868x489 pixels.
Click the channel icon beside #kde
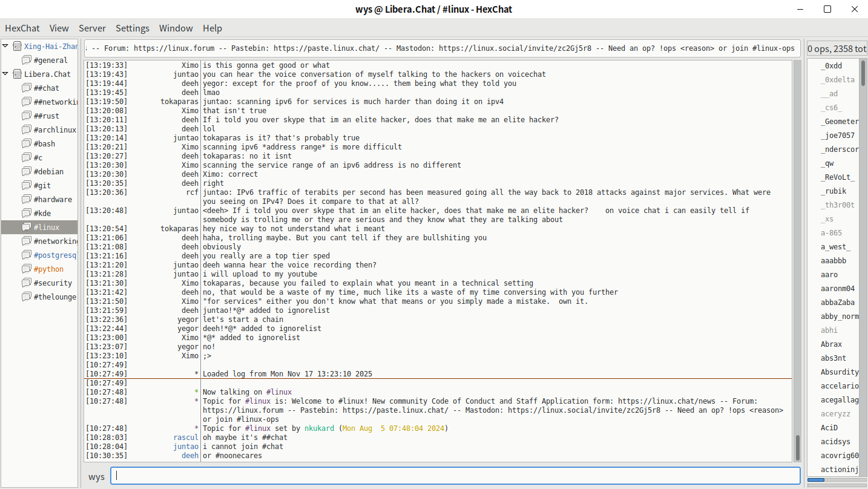pyautogui.click(x=27, y=213)
